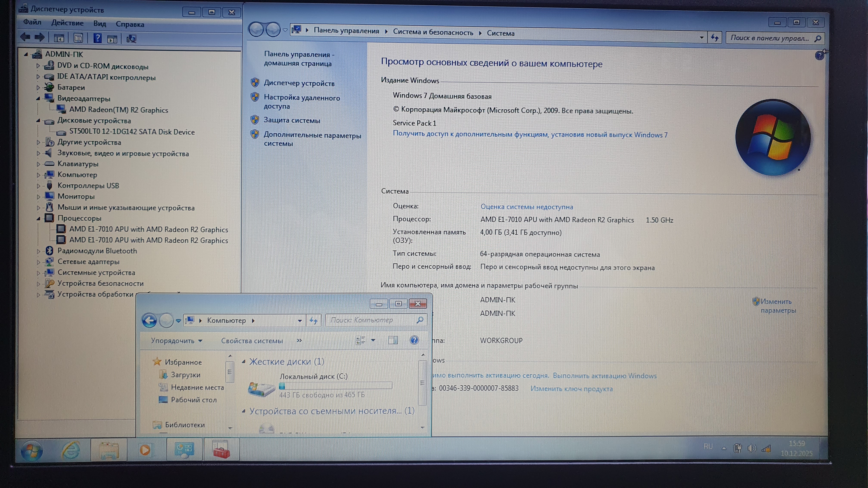Click the scan for hardware changes toolbar icon
The height and width of the screenshot is (488, 868).
(131, 39)
